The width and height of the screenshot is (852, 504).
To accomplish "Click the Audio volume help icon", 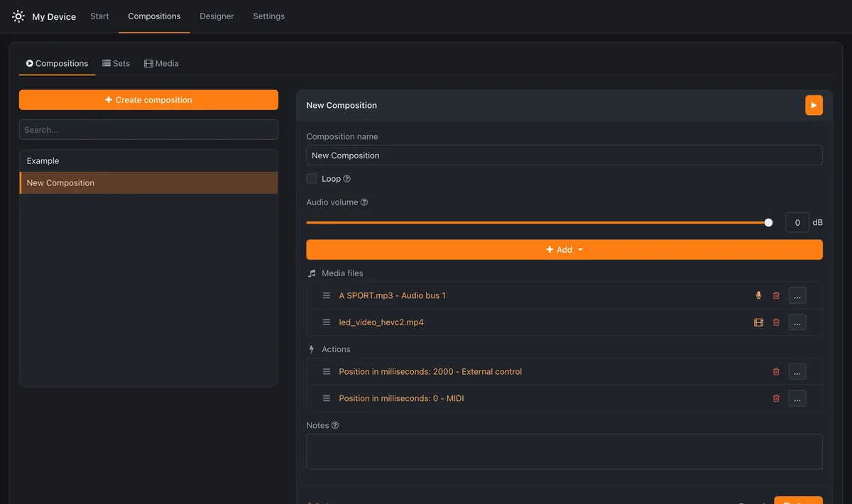I will 364,202.
